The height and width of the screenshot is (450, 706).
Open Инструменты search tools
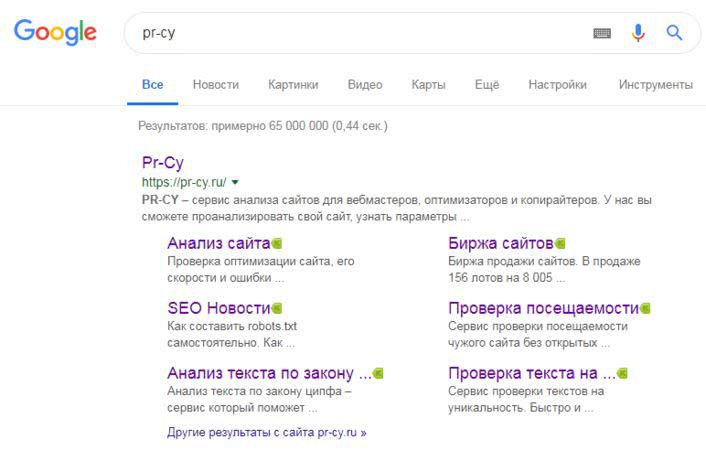tap(656, 85)
